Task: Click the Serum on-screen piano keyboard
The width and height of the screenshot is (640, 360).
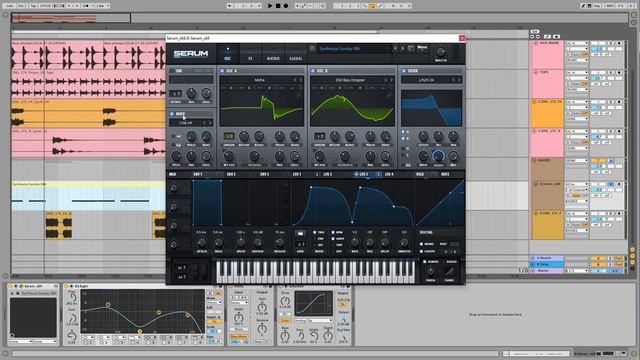Action: click(x=315, y=272)
